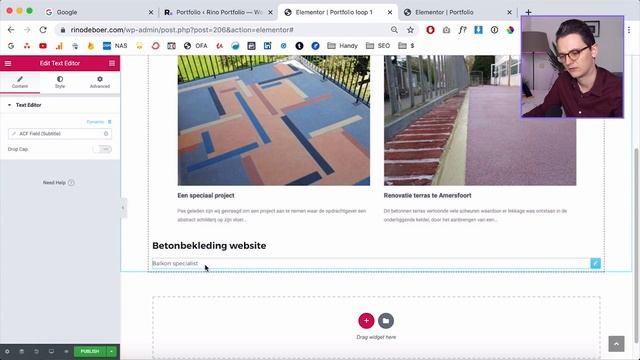
Task: Remove the ACF Field dynamic tag
Action: pos(106,133)
